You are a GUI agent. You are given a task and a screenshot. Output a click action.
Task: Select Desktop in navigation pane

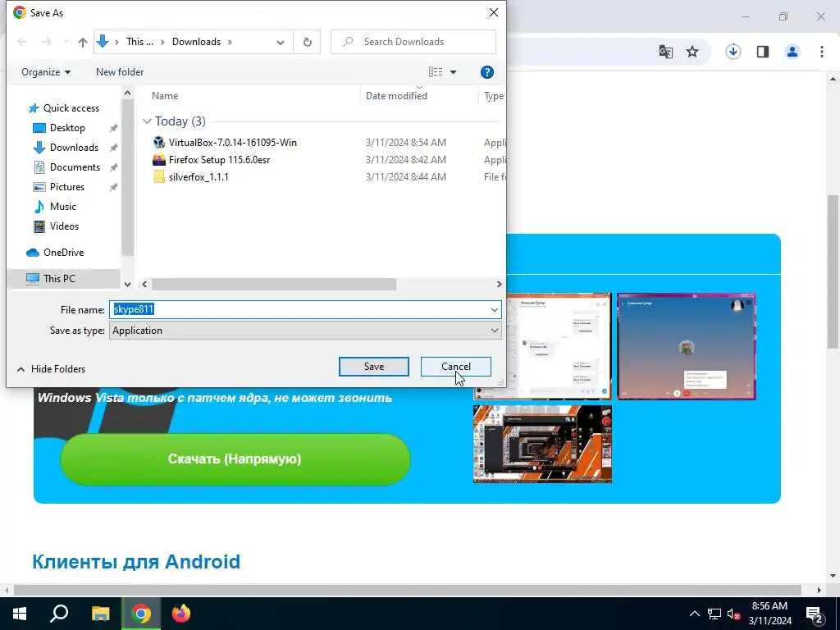(x=59, y=128)
